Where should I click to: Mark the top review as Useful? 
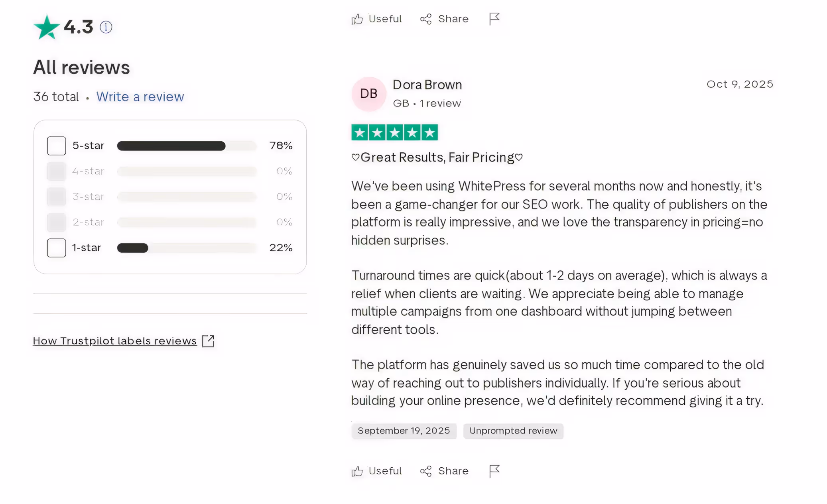coord(376,19)
